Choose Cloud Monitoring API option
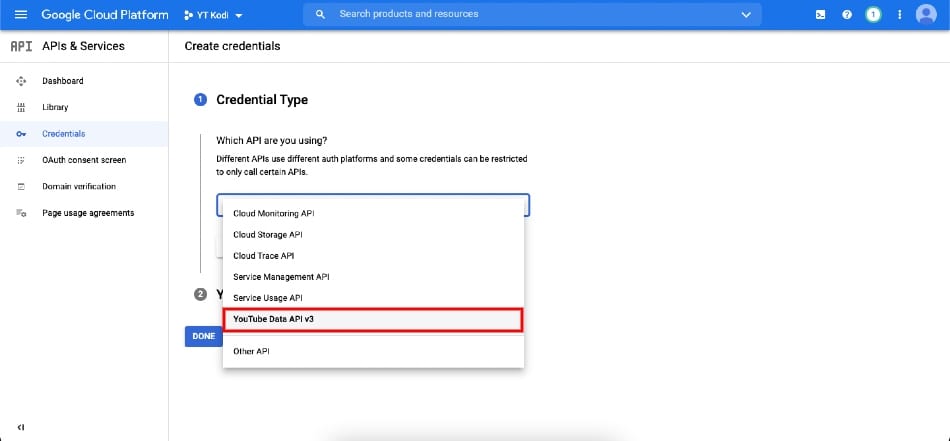Screen dimensions: 950x441 373,213
